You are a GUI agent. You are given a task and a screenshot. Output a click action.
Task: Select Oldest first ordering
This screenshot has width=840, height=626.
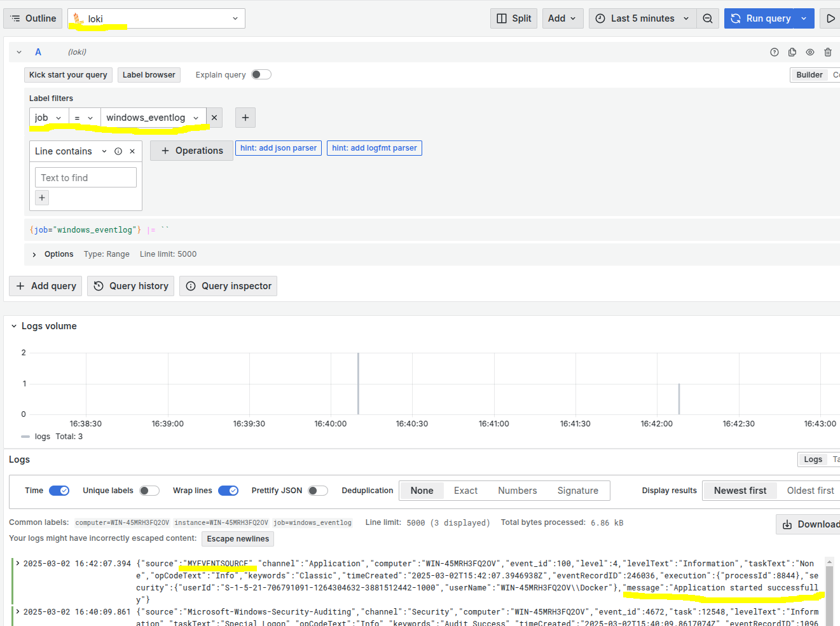[810, 491]
